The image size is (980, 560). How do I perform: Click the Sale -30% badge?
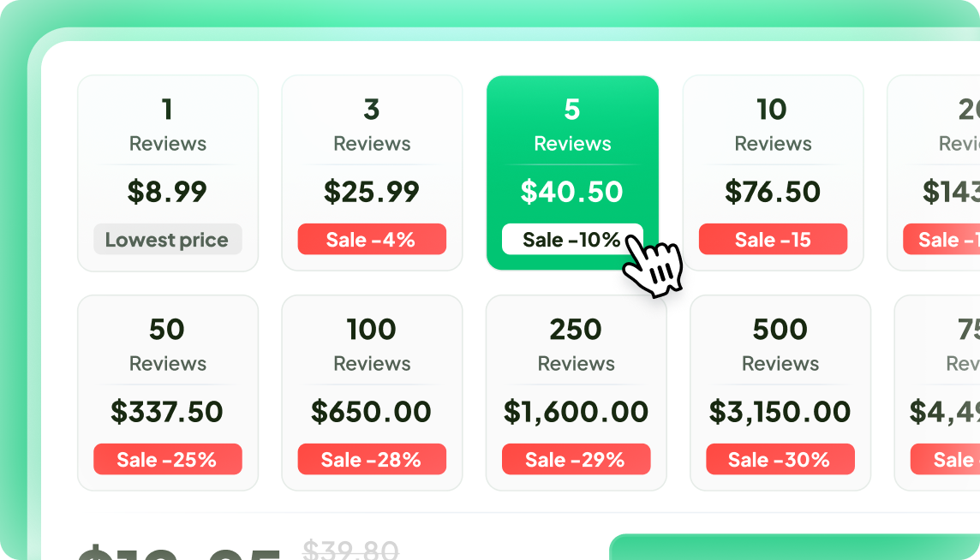pyautogui.click(x=780, y=459)
